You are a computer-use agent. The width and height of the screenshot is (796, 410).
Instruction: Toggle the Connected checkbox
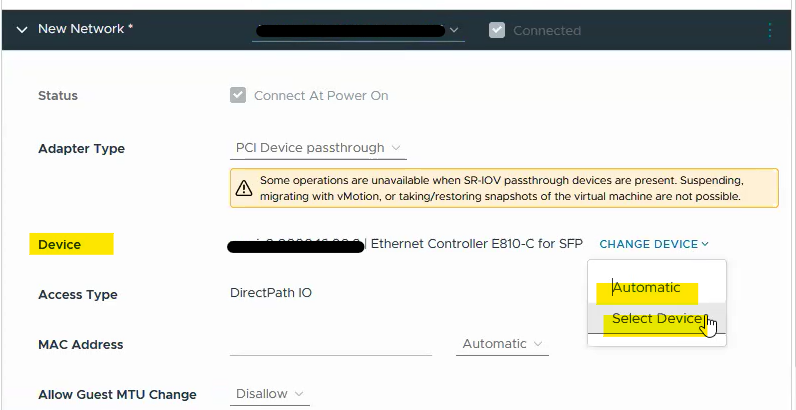point(497,30)
